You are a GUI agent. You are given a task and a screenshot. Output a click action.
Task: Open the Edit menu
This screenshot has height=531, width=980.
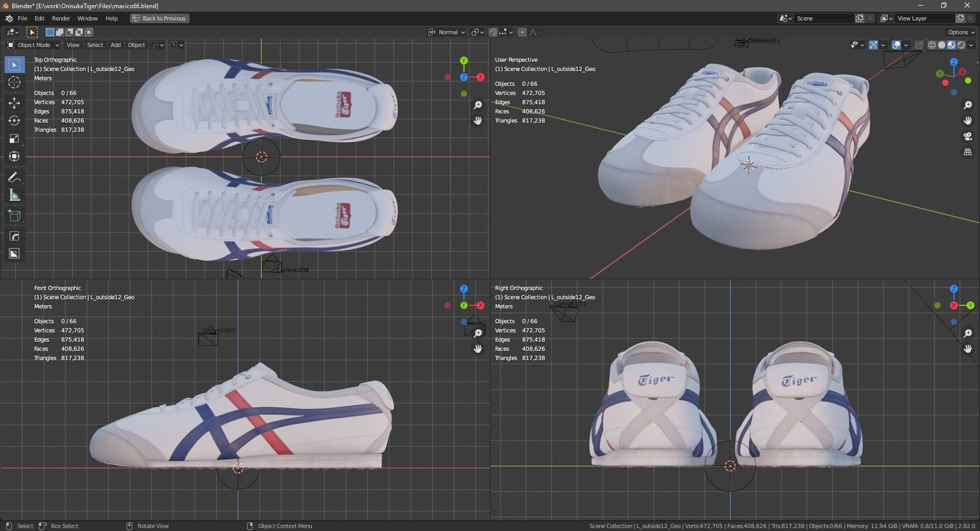pos(39,18)
